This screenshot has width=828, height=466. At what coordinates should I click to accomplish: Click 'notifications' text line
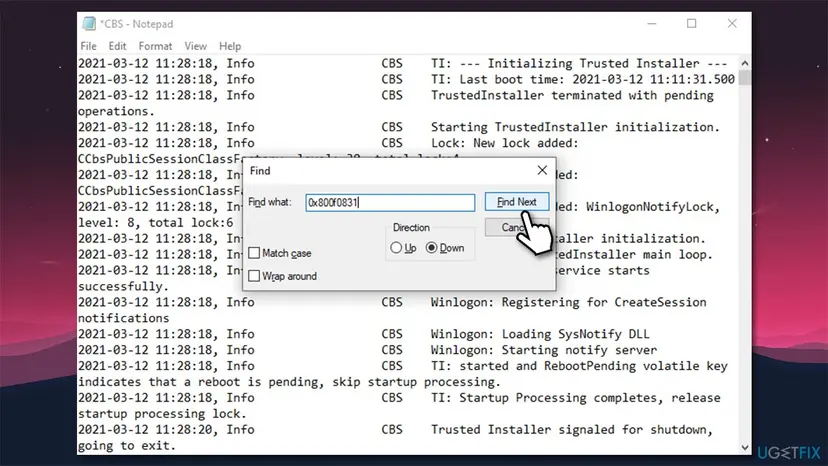(x=124, y=318)
